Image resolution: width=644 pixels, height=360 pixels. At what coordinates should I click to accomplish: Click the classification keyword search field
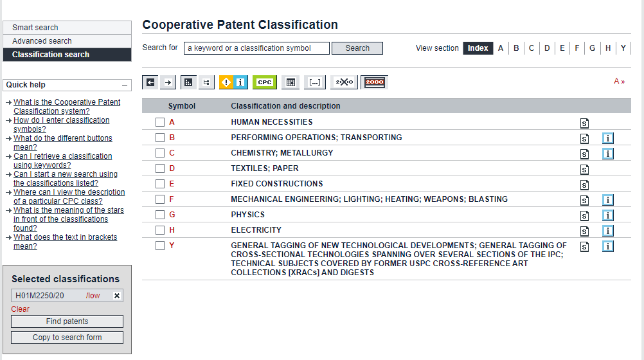point(256,48)
